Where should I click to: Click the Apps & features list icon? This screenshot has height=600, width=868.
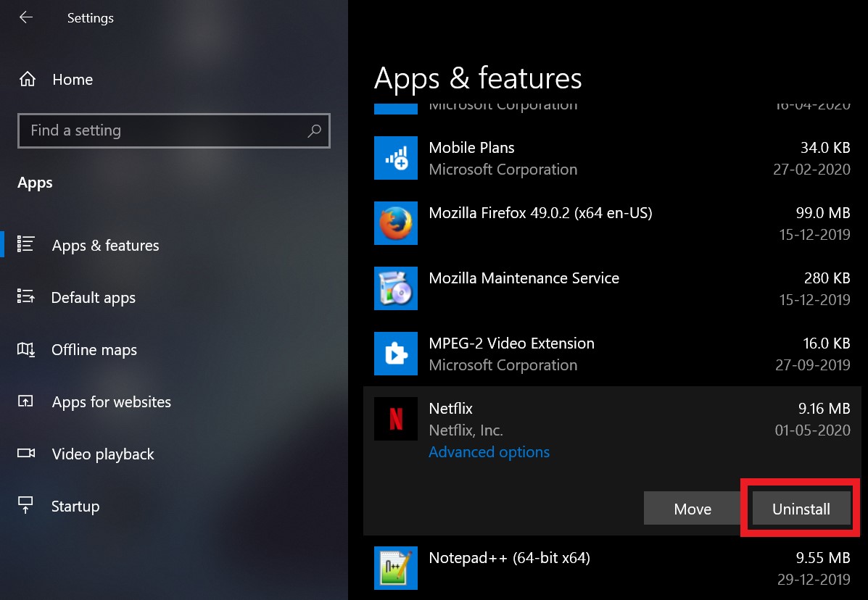25,244
